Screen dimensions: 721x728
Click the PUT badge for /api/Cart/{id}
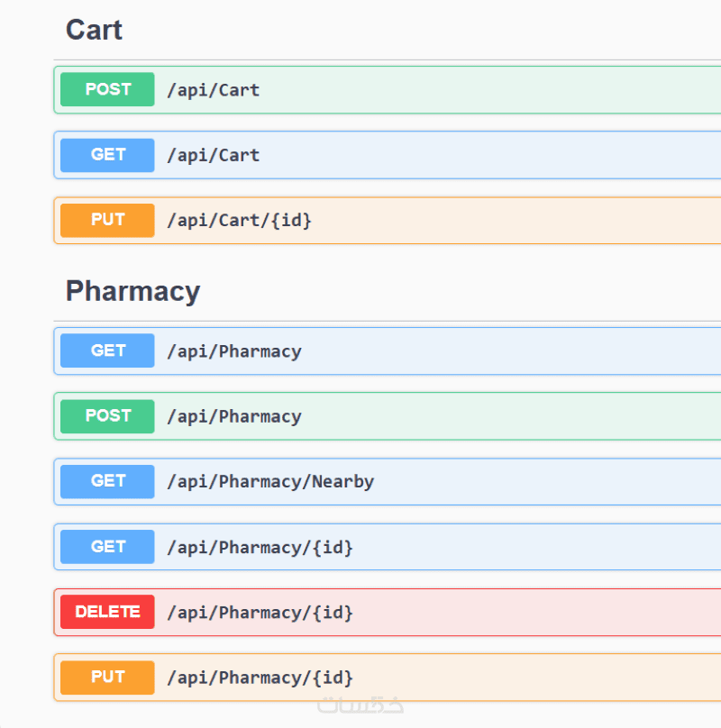click(107, 220)
